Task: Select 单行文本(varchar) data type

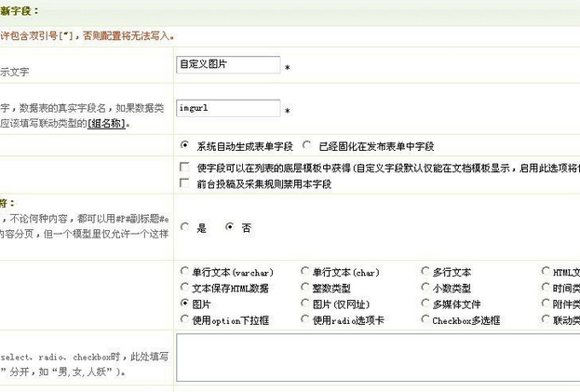Action: click(183, 272)
